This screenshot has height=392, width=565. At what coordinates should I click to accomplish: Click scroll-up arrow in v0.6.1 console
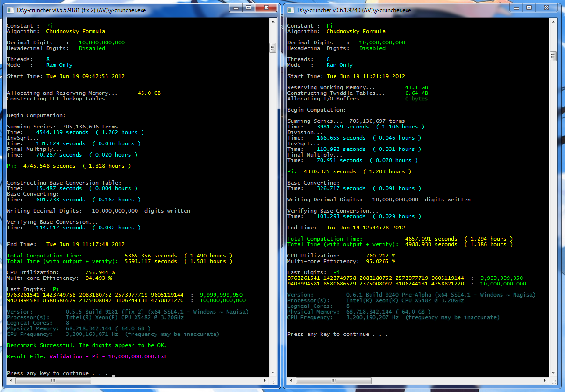click(x=553, y=21)
